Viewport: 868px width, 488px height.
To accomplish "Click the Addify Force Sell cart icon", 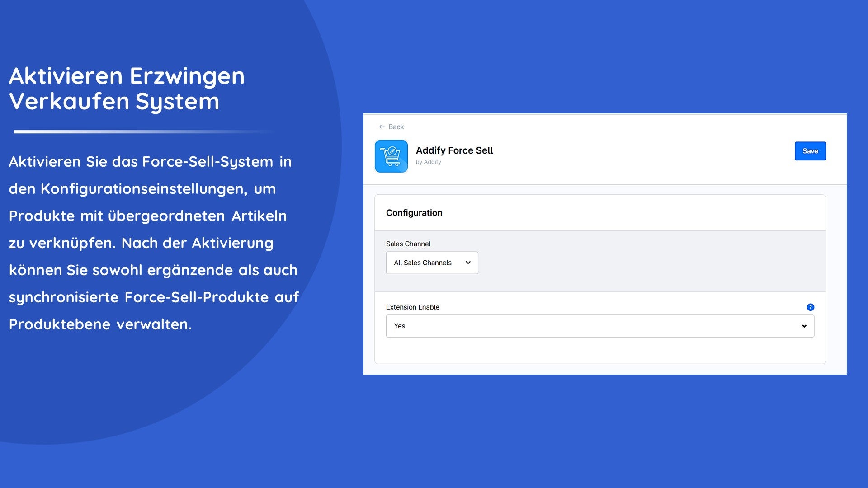I will [391, 156].
